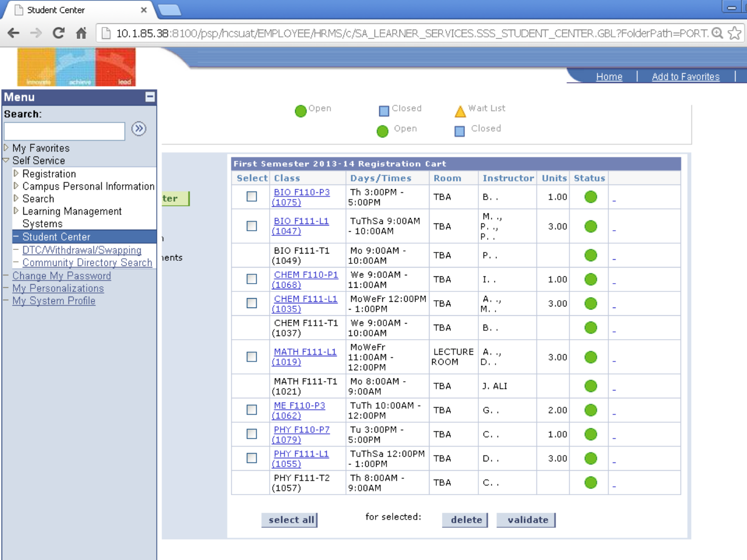Expand My Favorites menu folder
This screenshot has width=747, height=560.
(6, 148)
